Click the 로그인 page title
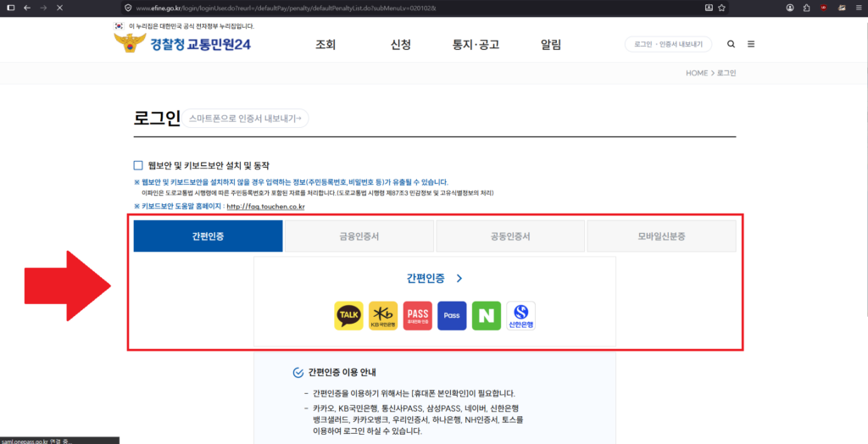The height and width of the screenshot is (444, 868). (x=157, y=118)
